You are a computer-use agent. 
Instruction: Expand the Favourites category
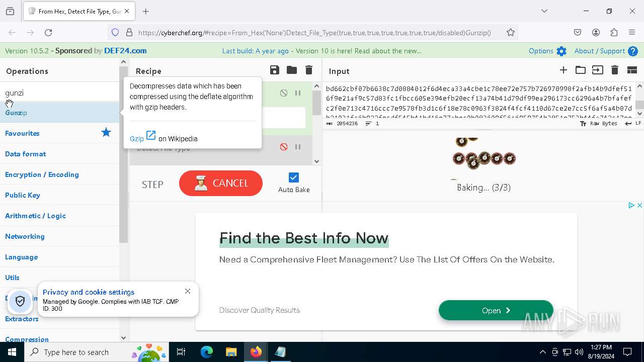click(x=60, y=133)
